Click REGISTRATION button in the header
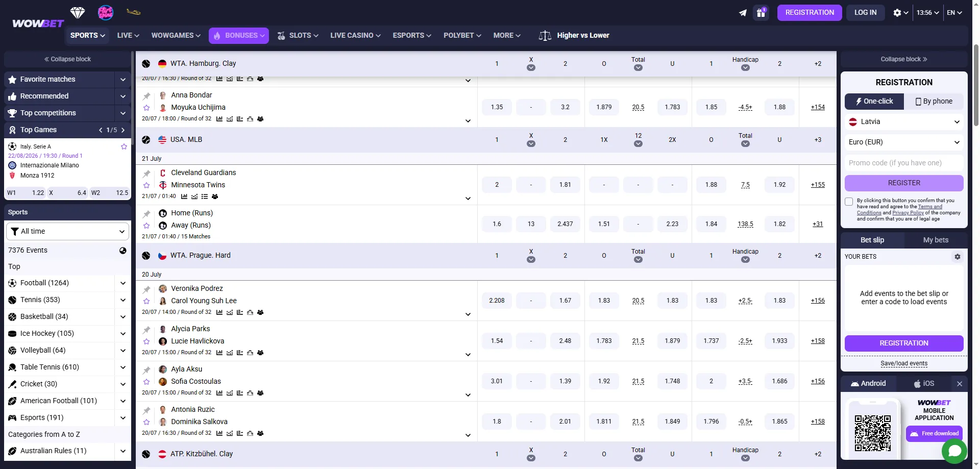The width and height of the screenshot is (980, 469). pos(810,13)
